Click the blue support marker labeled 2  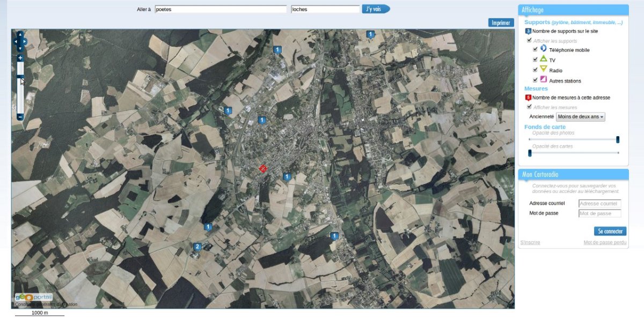click(x=197, y=247)
